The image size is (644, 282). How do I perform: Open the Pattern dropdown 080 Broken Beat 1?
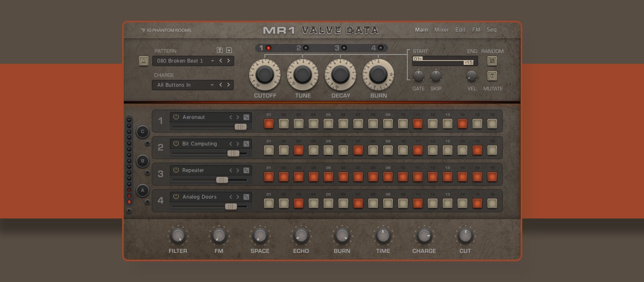(186, 61)
